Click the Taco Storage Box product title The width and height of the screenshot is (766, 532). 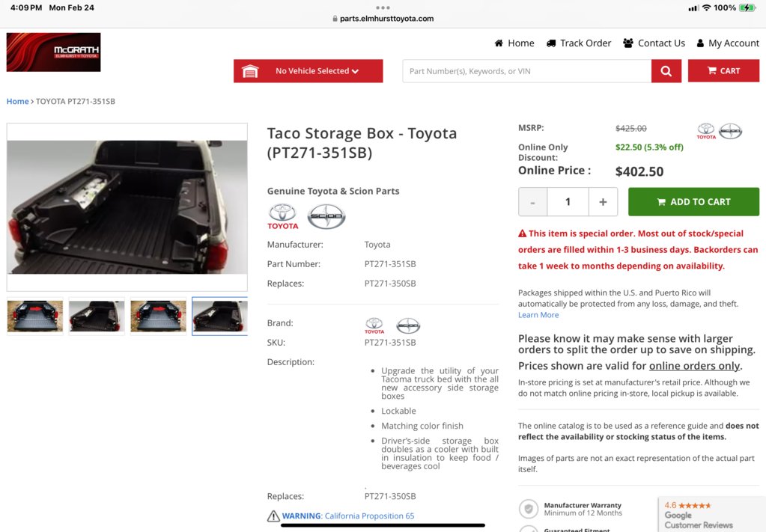pyautogui.click(x=362, y=142)
